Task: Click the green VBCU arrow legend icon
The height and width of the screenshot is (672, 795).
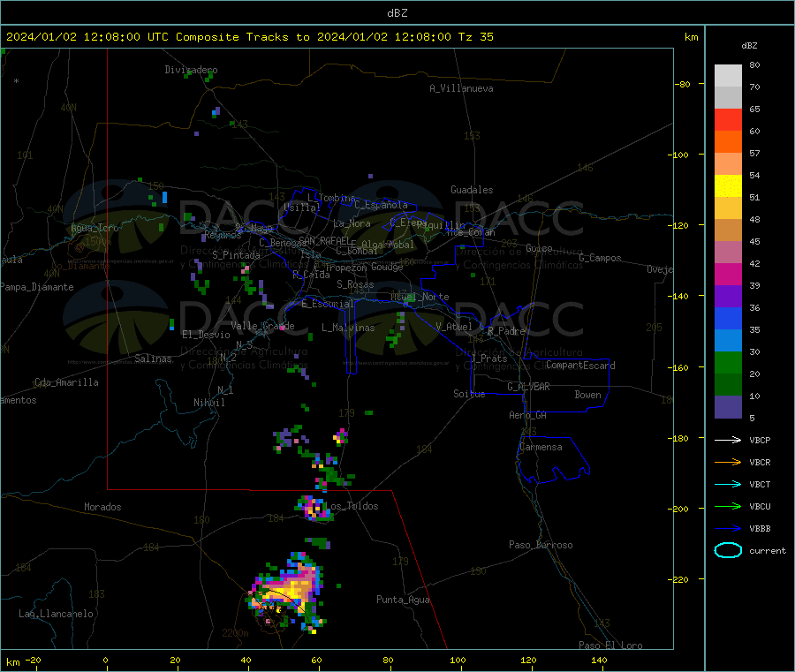Action: 728,506
